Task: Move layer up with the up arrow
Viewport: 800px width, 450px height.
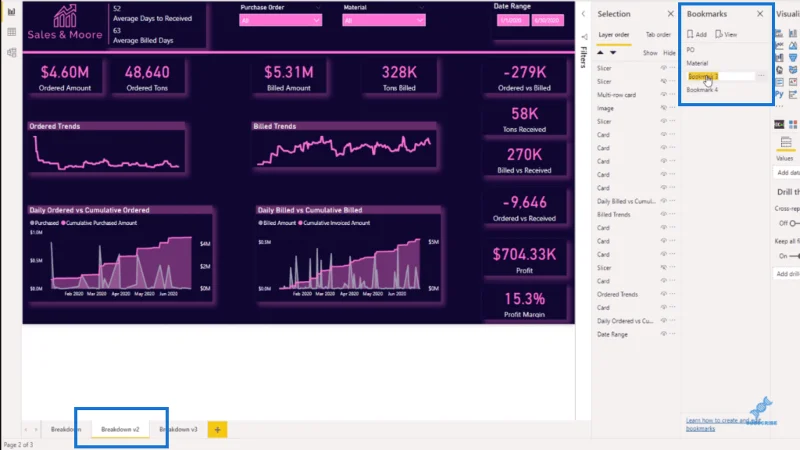Action: [x=600, y=53]
